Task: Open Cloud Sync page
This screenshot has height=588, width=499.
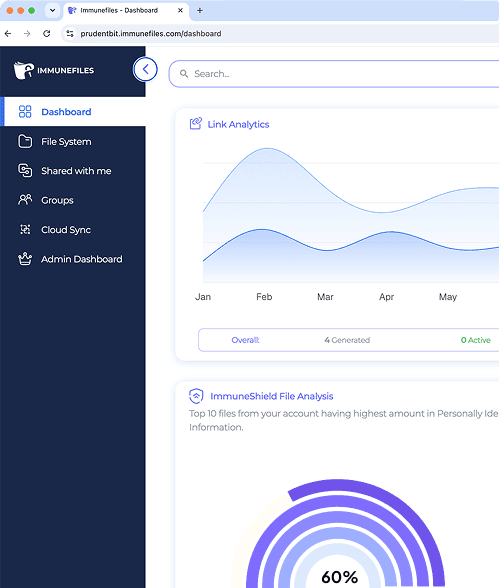Action: 73,230
